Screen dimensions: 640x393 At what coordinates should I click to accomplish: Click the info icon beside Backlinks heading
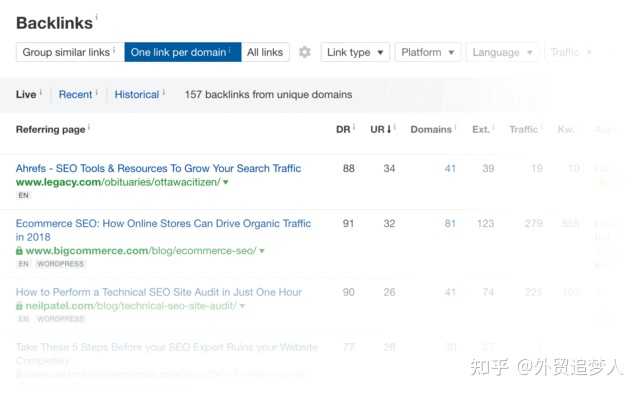click(x=97, y=17)
